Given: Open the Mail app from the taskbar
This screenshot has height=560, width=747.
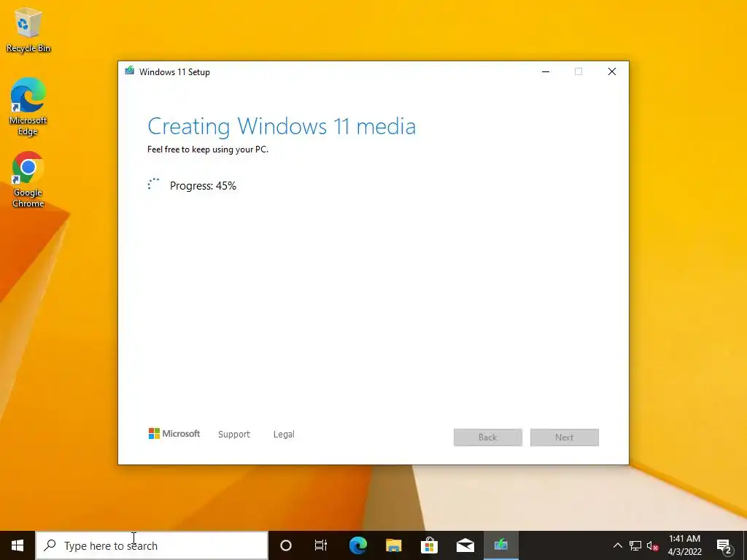Looking at the screenshot, I should point(465,545).
